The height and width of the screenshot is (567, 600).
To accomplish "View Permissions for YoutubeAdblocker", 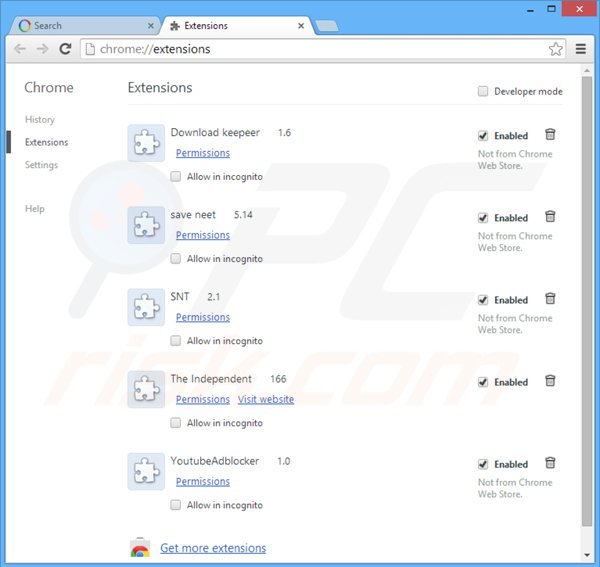I will [203, 481].
